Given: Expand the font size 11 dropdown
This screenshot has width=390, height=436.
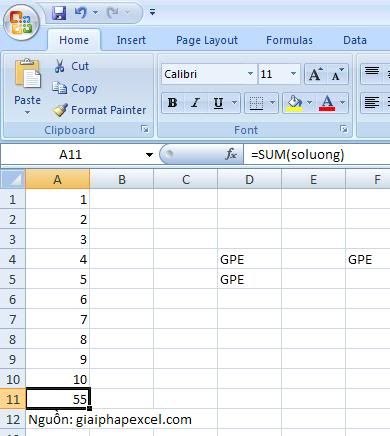Looking at the screenshot, I should pos(293,74).
